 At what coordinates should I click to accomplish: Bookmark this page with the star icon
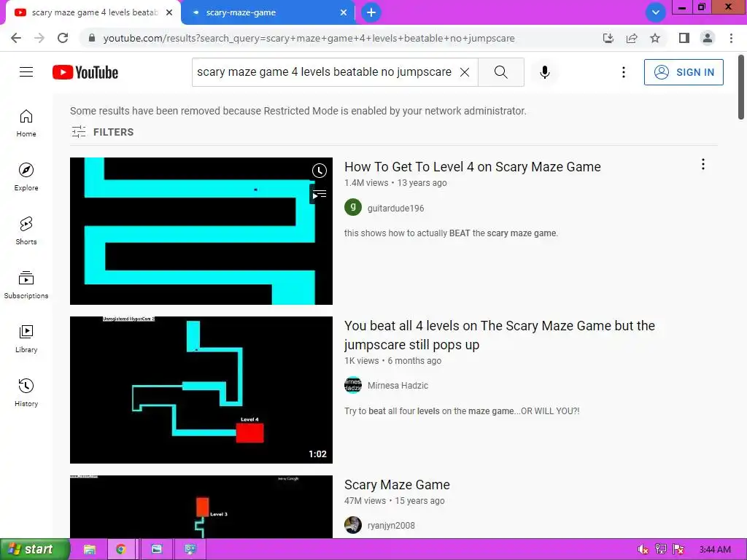[x=655, y=38]
